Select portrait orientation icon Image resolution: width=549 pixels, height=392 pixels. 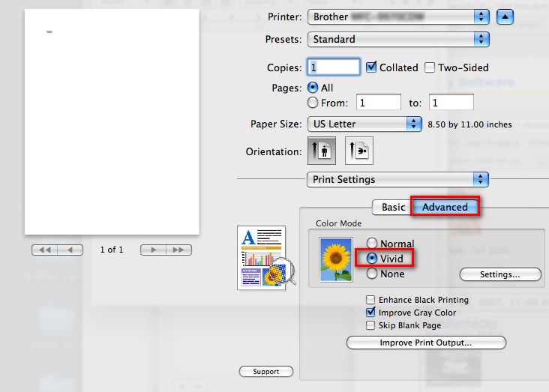pyautogui.click(x=321, y=151)
